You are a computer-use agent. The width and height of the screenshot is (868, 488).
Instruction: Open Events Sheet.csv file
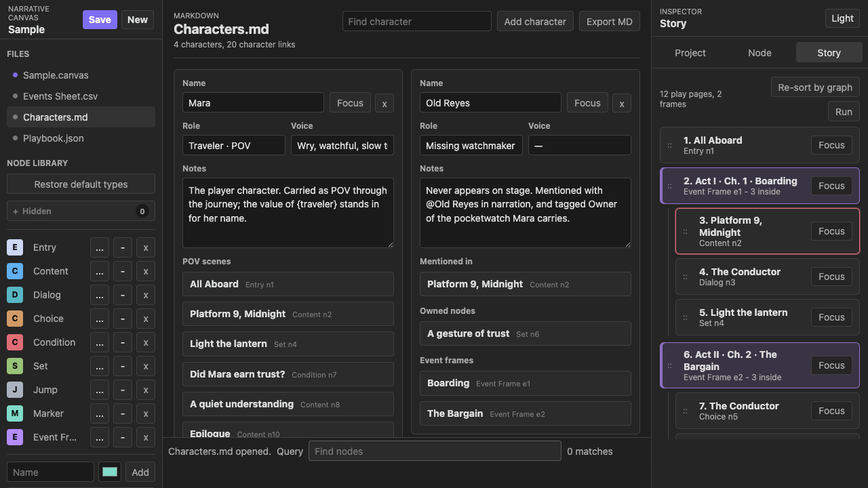81,96
